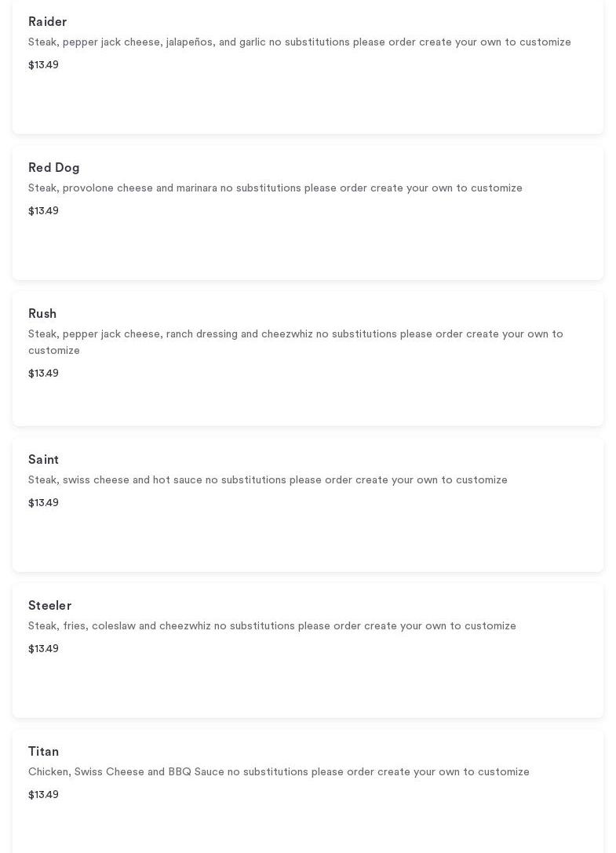This screenshot has width=616, height=853.
Task: Click empty space at bottom of Saint card
Action: pyautogui.click(x=308, y=544)
